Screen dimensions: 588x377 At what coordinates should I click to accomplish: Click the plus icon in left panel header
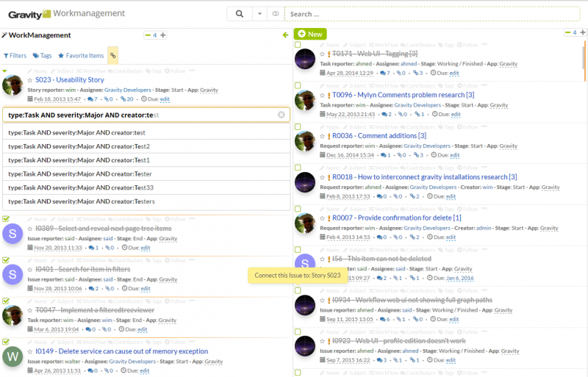(x=162, y=35)
